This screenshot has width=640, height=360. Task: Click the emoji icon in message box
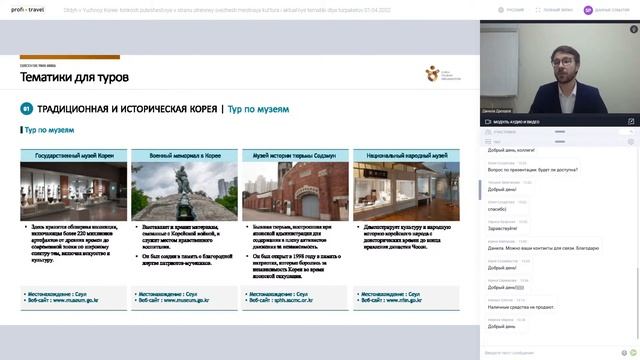coord(624,353)
